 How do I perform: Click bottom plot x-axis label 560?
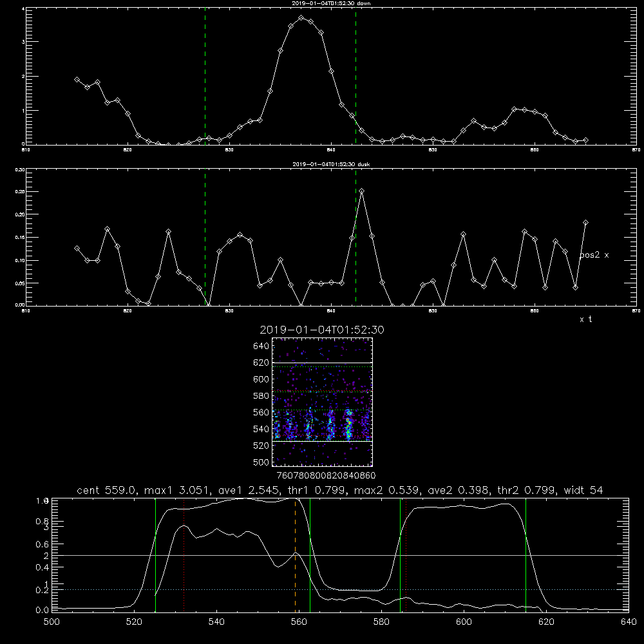click(299, 621)
